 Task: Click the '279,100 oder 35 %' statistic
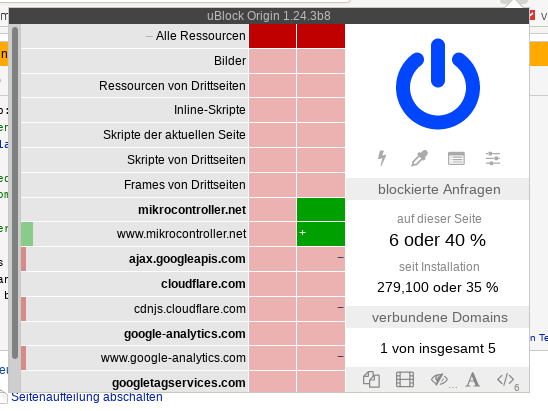click(x=438, y=287)
